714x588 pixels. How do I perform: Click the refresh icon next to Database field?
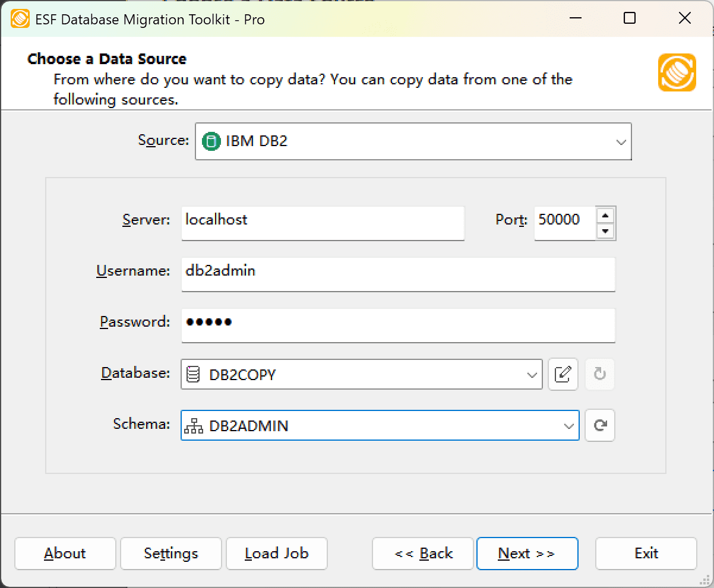(599, 374)
